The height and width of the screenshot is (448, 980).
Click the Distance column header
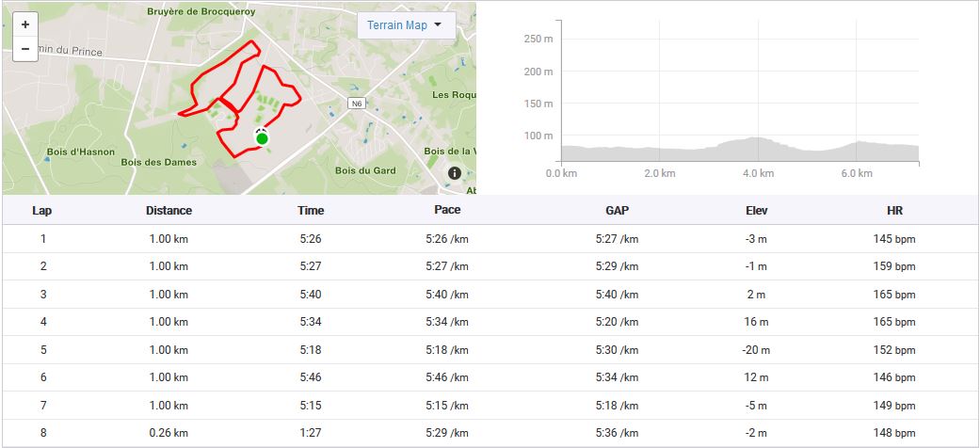click(x=169, y=211)
